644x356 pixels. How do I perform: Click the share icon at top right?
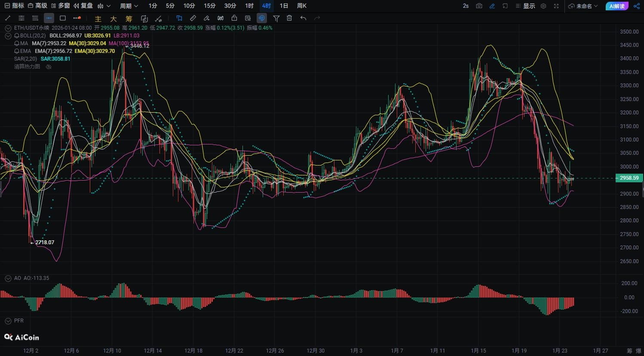point(637,6)
